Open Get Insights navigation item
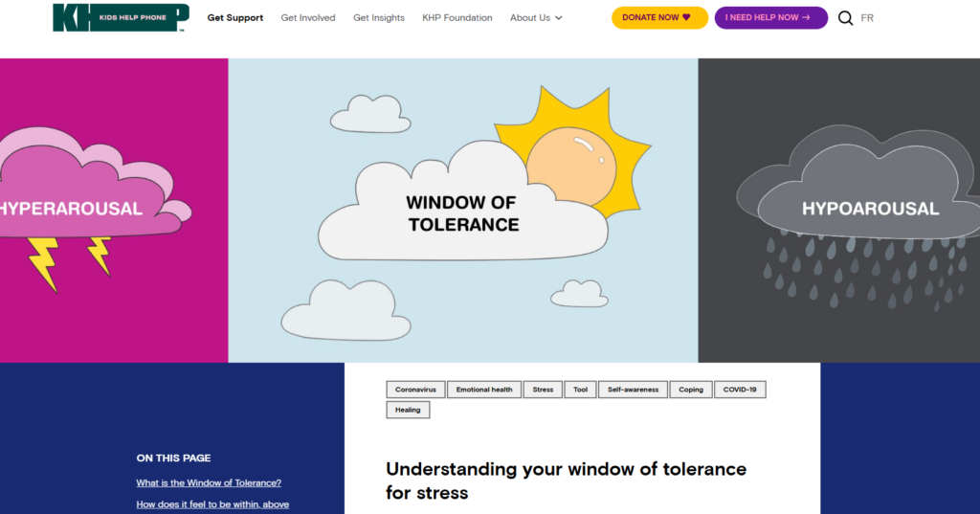This screenshot has height=514, width=980. point(379,17)
